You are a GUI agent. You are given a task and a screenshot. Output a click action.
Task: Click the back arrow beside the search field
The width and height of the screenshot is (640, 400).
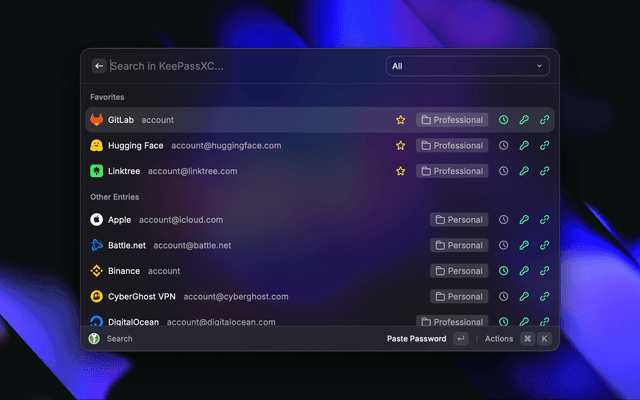pos(99,66)
